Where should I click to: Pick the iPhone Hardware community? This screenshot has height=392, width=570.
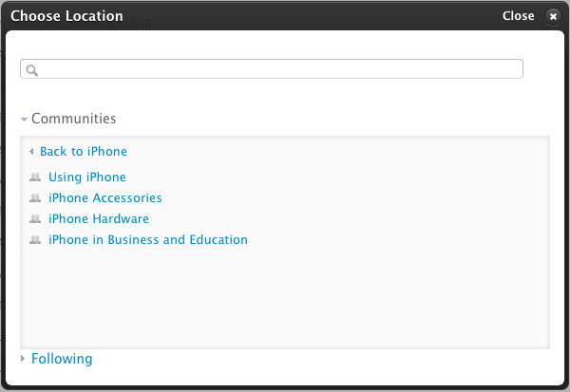98,219
